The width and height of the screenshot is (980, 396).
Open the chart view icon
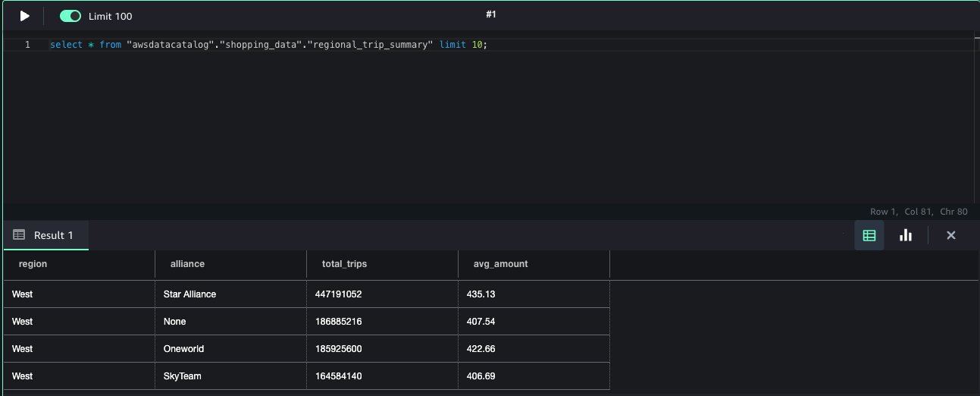(x=906, y=235)
